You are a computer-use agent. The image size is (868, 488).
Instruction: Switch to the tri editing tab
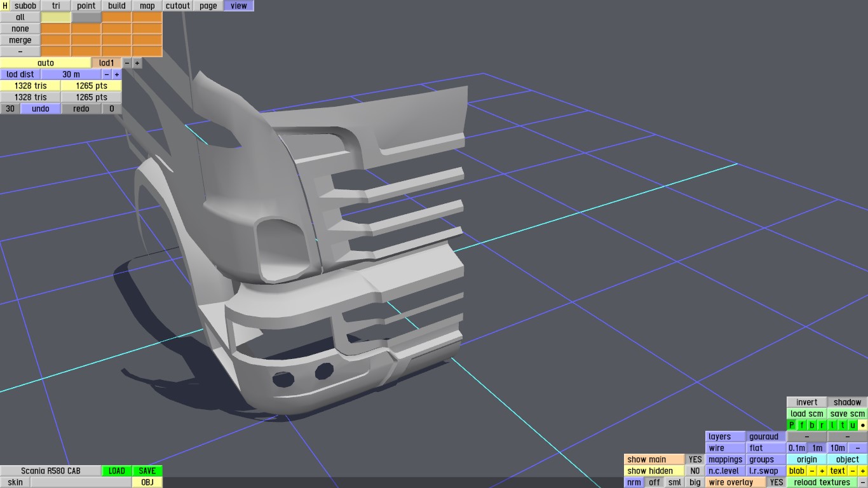click(56, 6)
